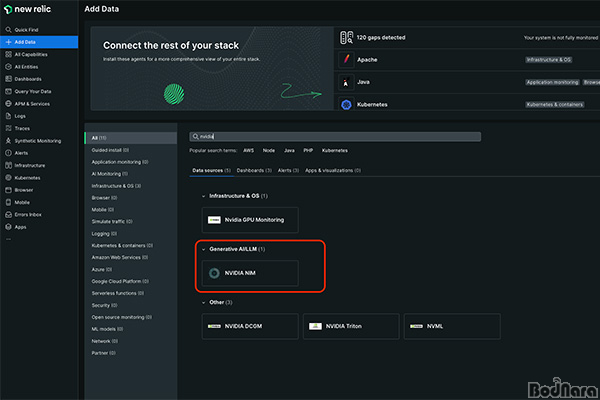Image resolution: width=600 pixels, height=400 pixels.
Task: Open Browser icon in sidebar
Action: pyautogui.click(x=8, y=190)
